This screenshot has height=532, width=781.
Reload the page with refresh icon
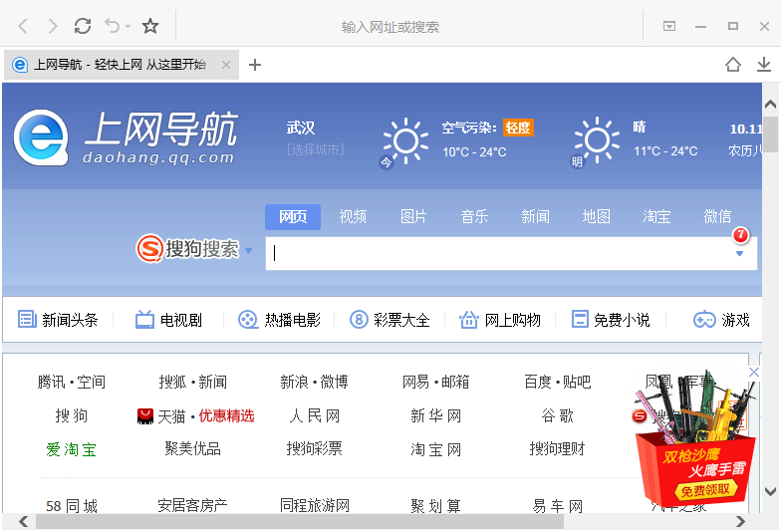point(83,26)
